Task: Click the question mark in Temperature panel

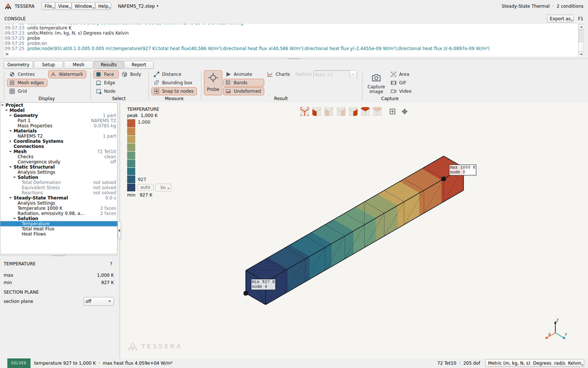Action: coord(111,264)
